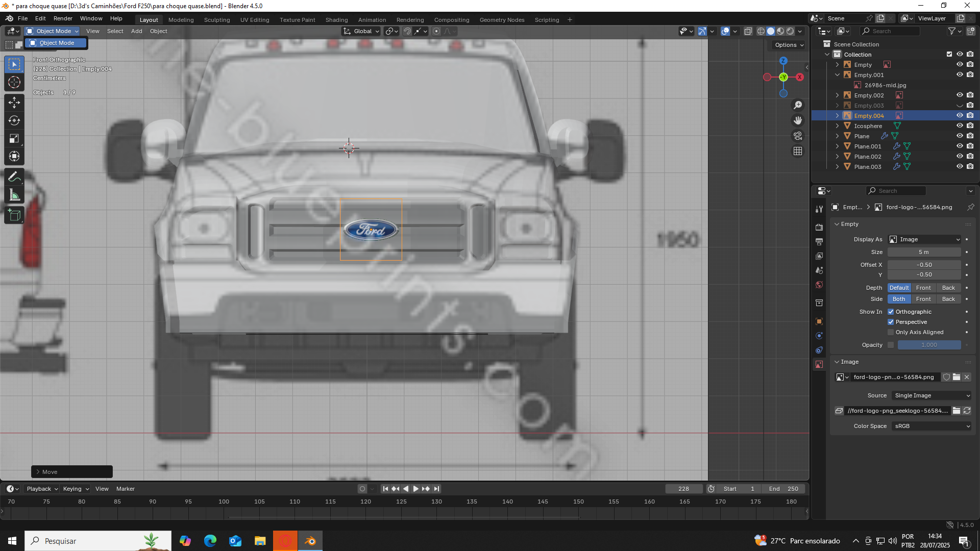Open the Display As Image dropdown
This screenshot has width=980, height=551.
click(925, 239)
